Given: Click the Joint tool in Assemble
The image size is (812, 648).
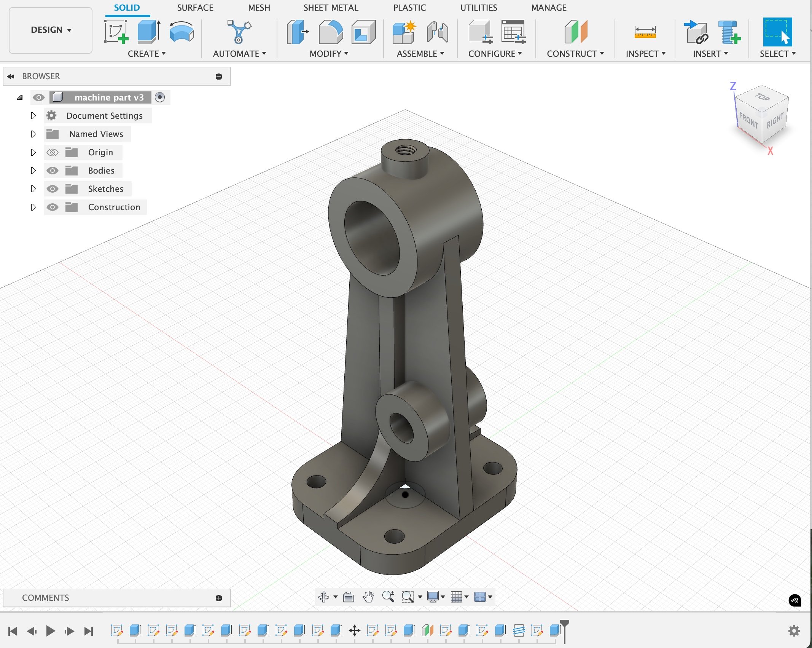Looking at the screenshot, I should pos(437,32).
